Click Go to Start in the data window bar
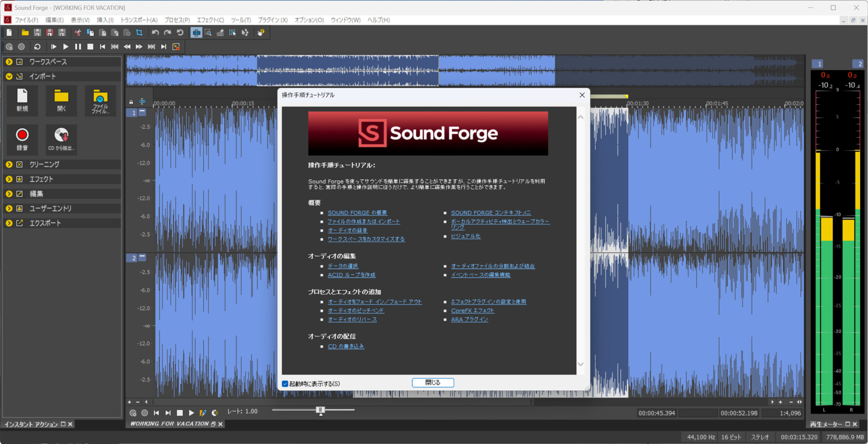This screenshot has height=444, width=868. pos(156,412)
